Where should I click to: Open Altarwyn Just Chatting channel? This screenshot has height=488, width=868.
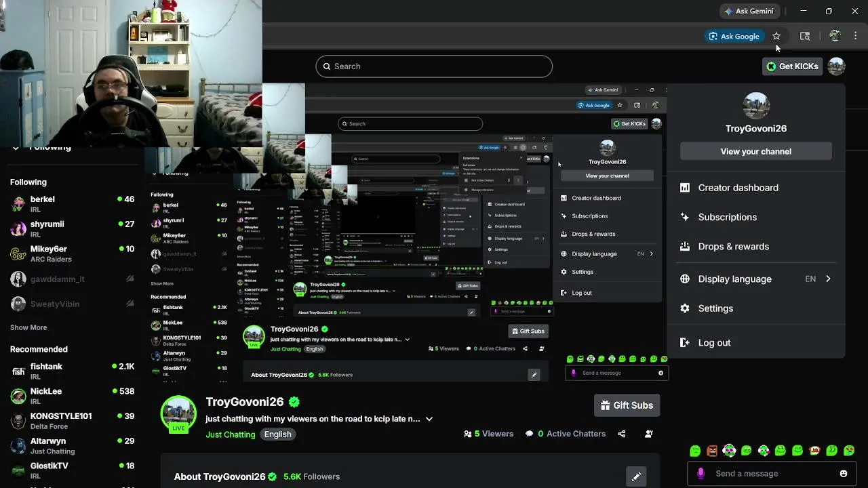(x=73, y=445)
